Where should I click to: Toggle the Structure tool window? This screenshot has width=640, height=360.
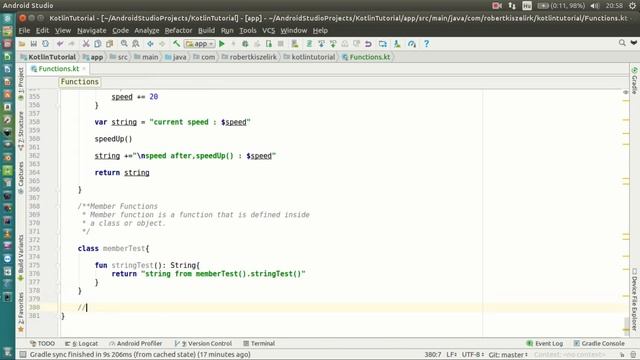click(21, 131)
